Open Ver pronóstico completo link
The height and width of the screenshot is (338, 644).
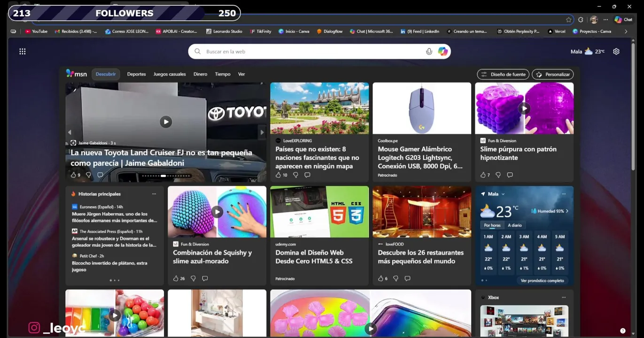(x=542, y=281)
